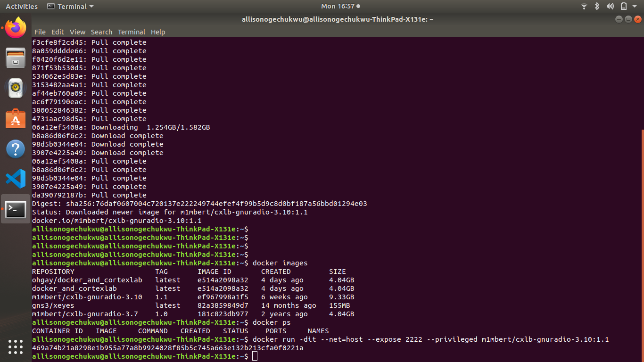The width and height of the screenshot is (644, 362).
Task: Click the terminal vertical scrollbar
Action: click(642, 245)
